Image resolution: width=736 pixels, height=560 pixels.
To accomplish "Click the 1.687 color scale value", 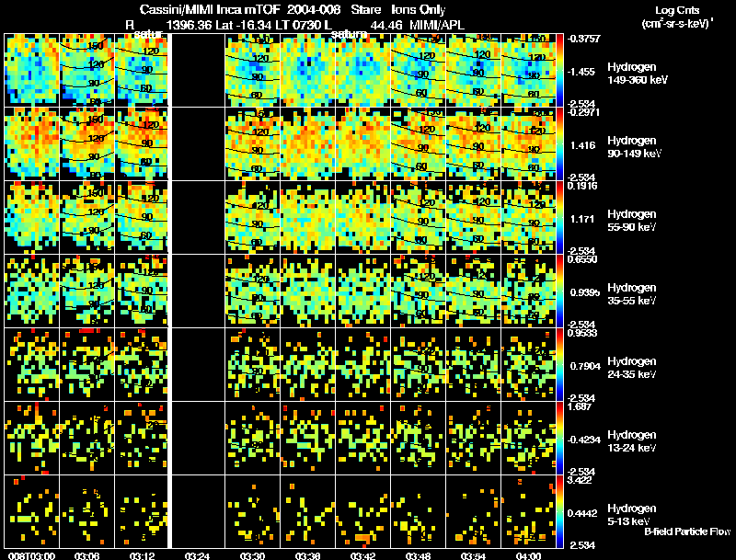I will 580,406.
